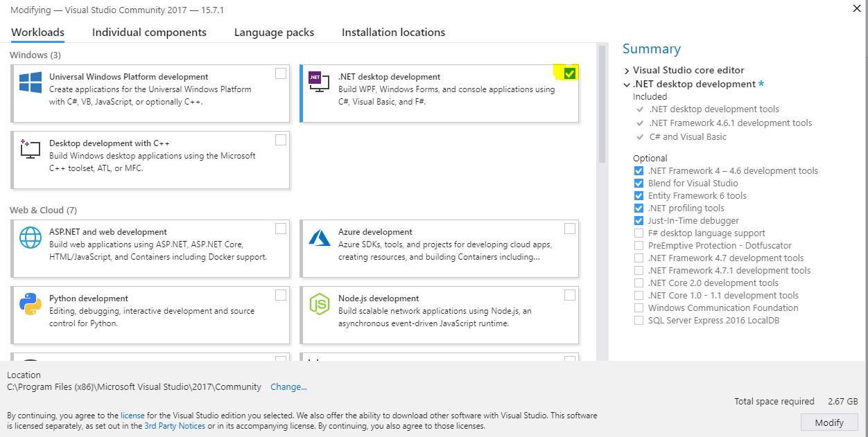Image resolution: width=868 pixels, height=437 pixels.
Task: Check SQL Server Express 2016 LocalDB
Action: 639,321
